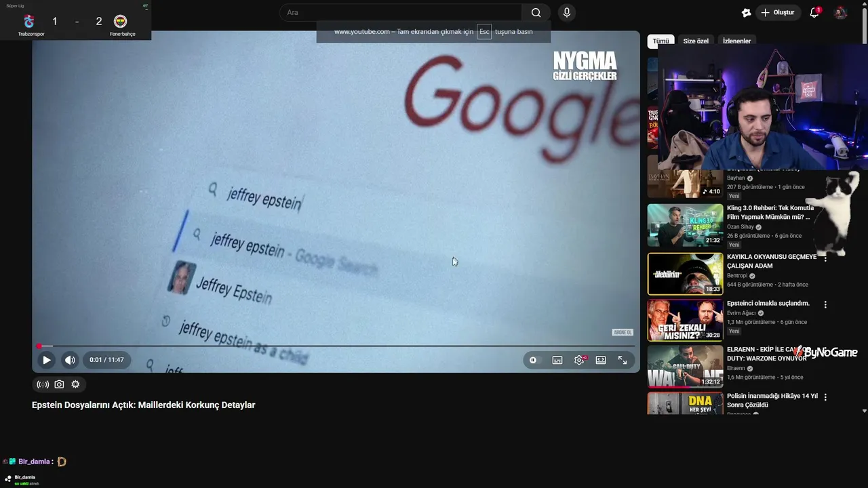Exit full screen with the arrows icon

pos(623,360)
